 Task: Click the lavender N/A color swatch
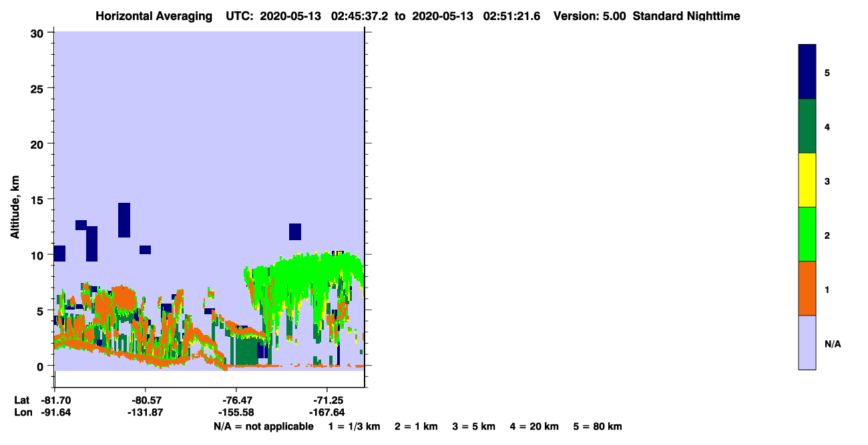[807, 342]
